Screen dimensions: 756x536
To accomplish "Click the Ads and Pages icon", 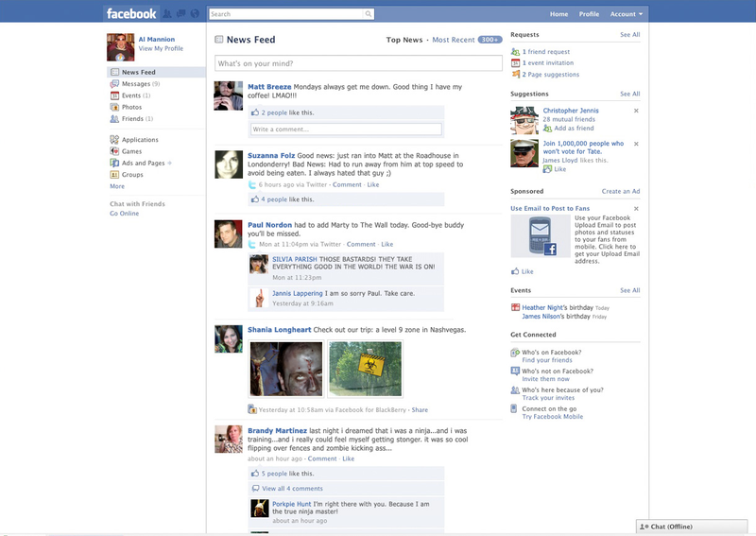I will click(114, 163).
